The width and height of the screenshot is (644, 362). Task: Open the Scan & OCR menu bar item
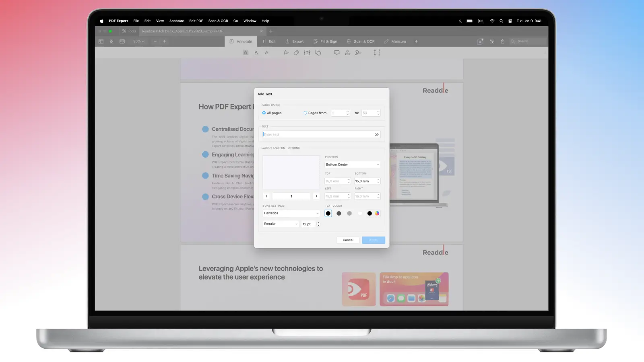pos(218,21)
